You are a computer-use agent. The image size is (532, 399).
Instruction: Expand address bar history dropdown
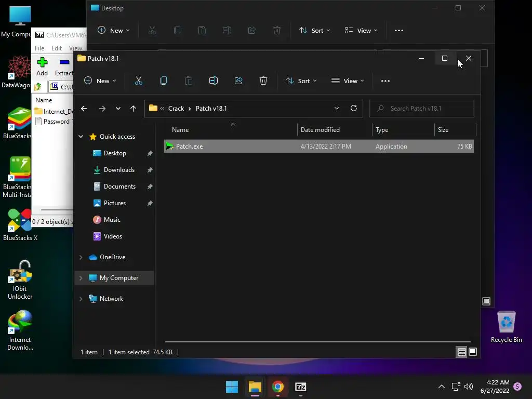tap(337, 108)
